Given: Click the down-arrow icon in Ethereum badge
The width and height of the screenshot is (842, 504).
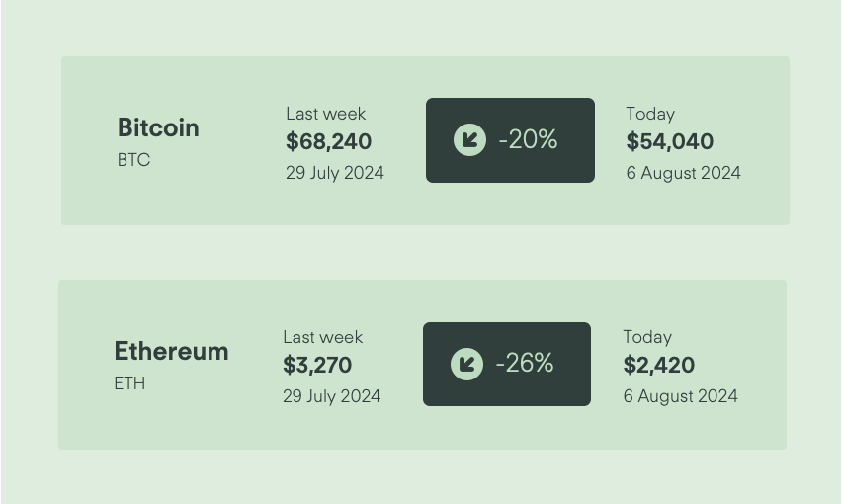Looking at the screenshot, I should (466, 364).
